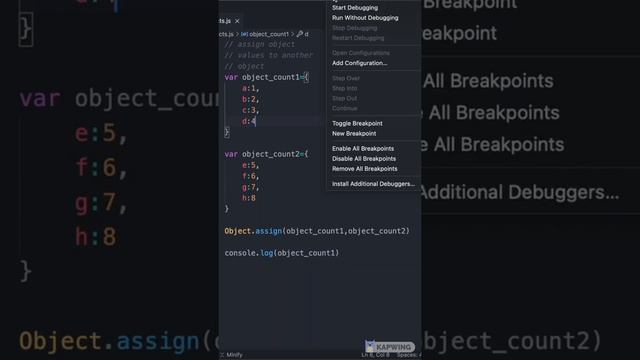Click the '// assign object' comment line
The image size is (640, 360).
(x=260, y=44)
